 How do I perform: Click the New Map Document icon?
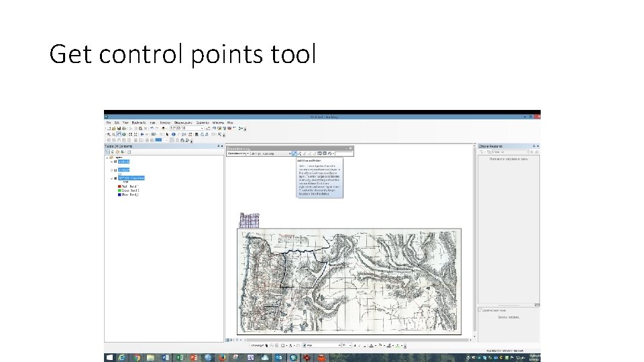point(109,129)
